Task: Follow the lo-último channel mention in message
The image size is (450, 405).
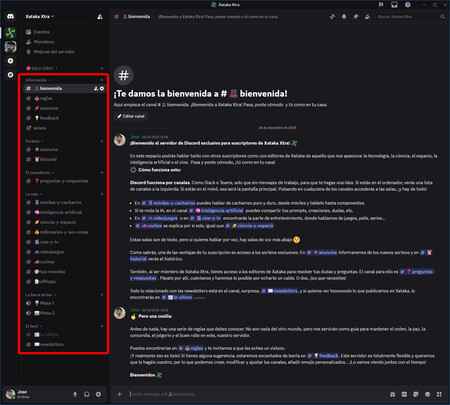Action: click(x=177, y=297)
